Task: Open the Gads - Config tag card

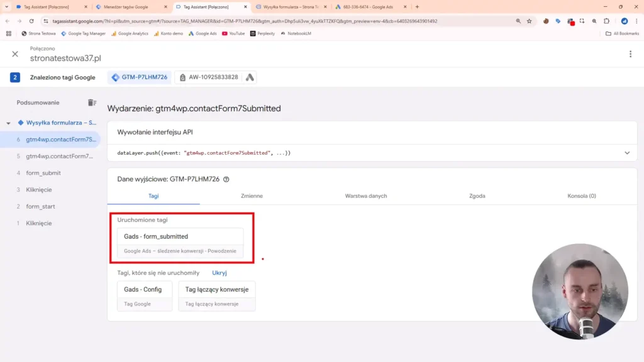Action: pyautogui.click(x=145, y=296)
